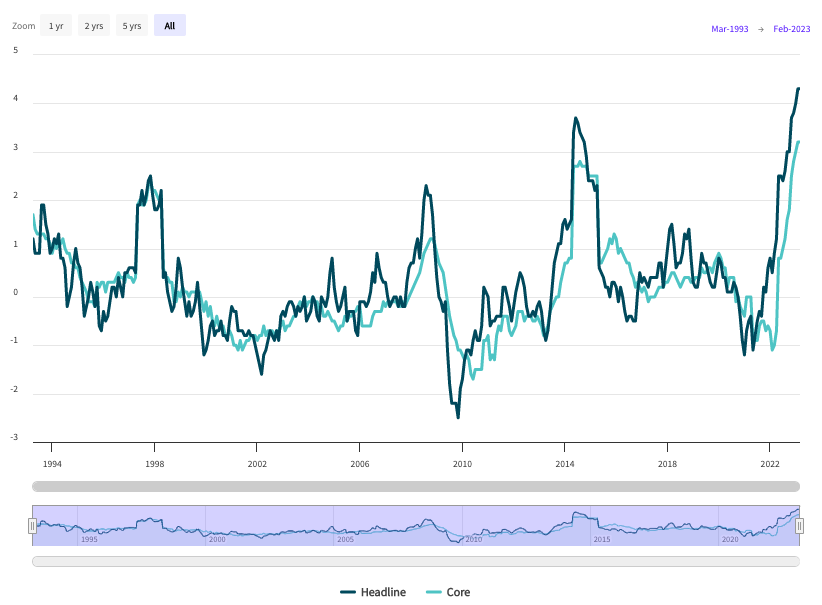This screenshot has width=822, height=605.
Task: Click the Headline peak at chart's right end
Action: pos(798,89)
